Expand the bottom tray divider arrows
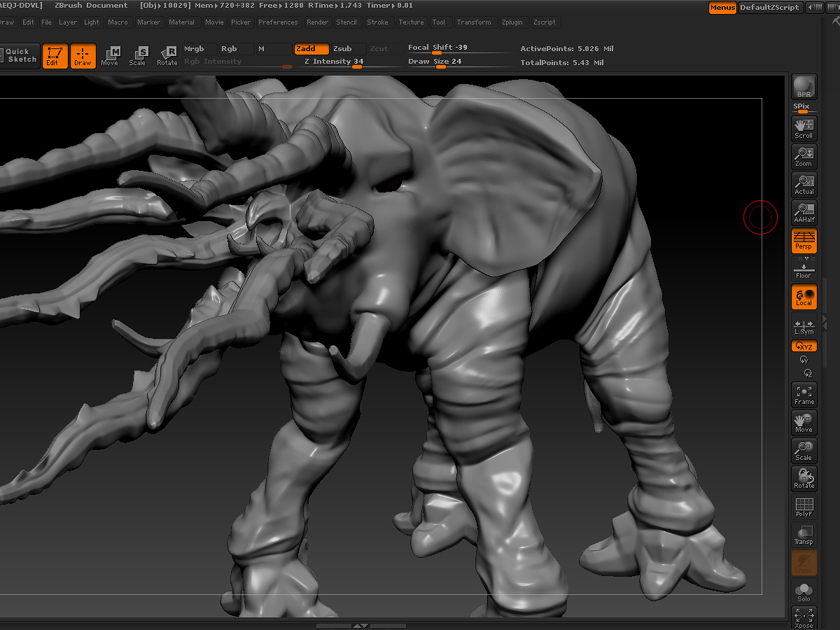The image size is (840, 630). tap(360, 626)
